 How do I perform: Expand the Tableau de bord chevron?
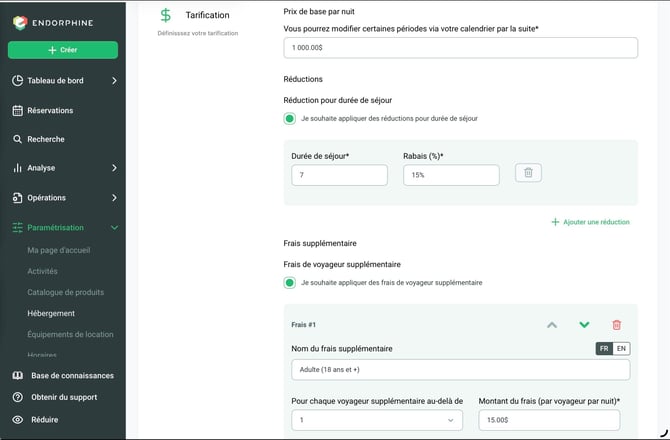point(114,80)
